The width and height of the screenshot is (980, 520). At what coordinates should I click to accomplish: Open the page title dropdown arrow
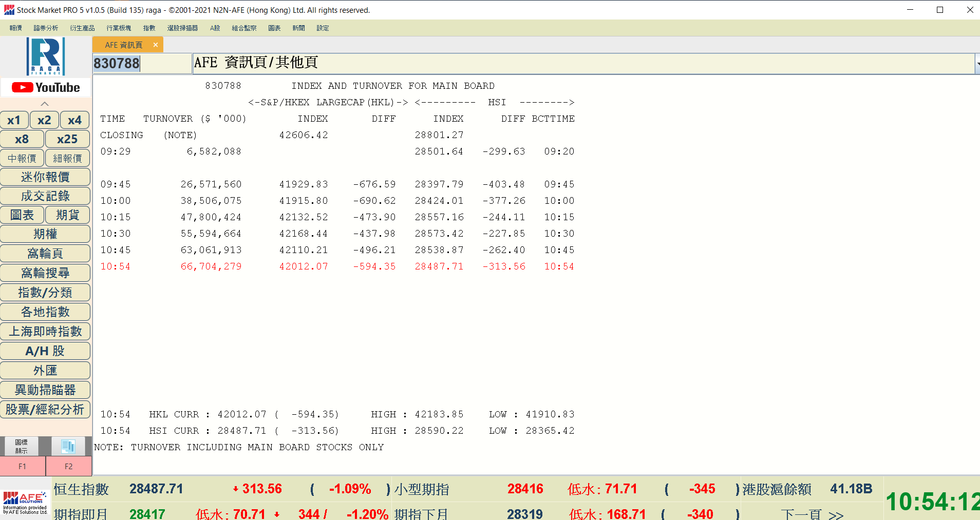click(977, 64)
